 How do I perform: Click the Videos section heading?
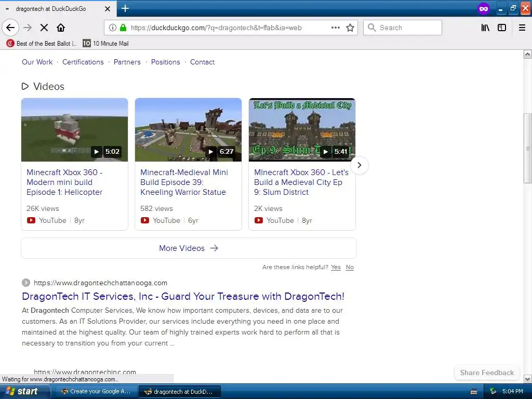(x=48, y=87)
